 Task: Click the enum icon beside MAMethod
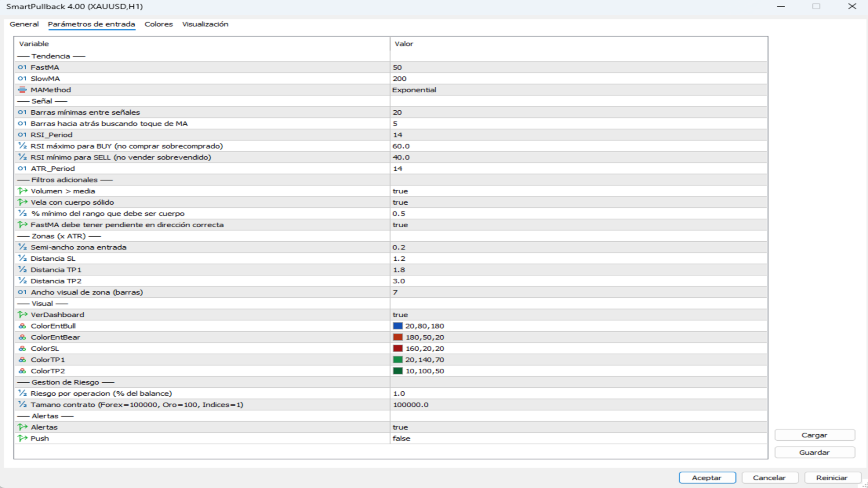22,90
